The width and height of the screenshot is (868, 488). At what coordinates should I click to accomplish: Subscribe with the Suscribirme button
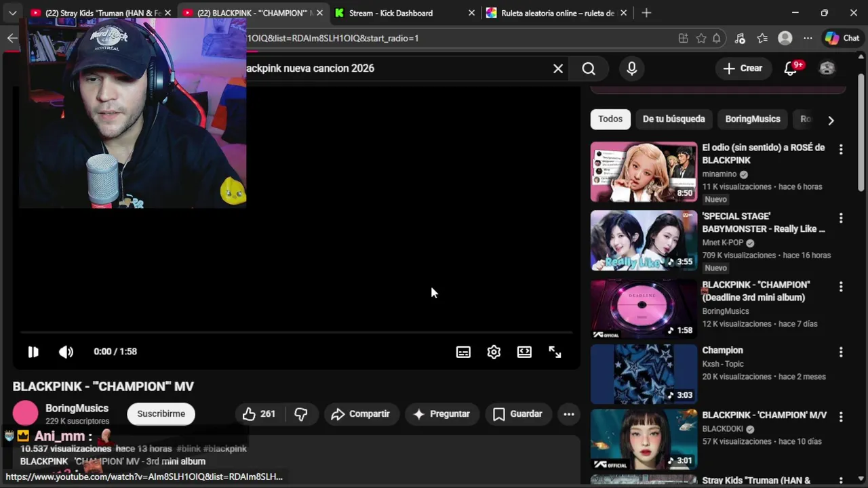coord(161,414)
